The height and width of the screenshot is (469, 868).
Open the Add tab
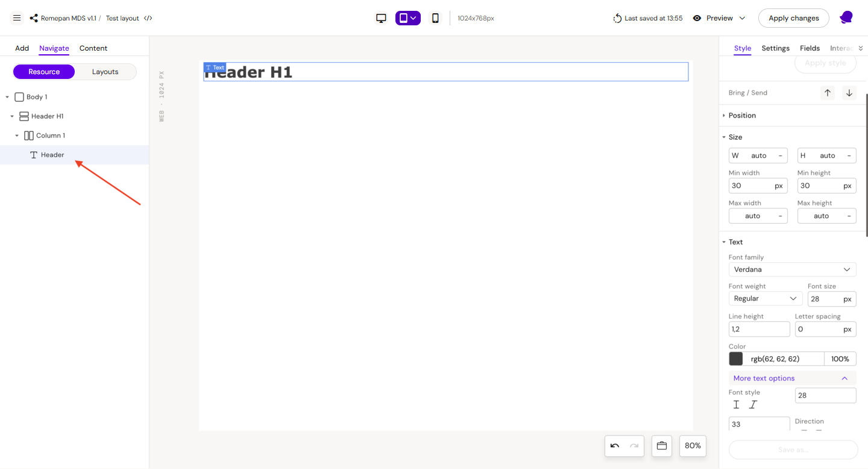pos(22,48)
